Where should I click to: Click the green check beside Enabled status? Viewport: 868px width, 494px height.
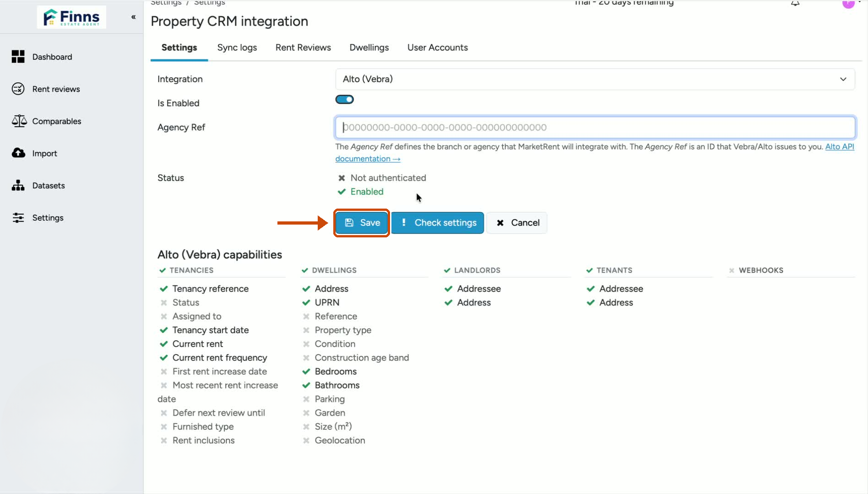click(x=342, y=192)
